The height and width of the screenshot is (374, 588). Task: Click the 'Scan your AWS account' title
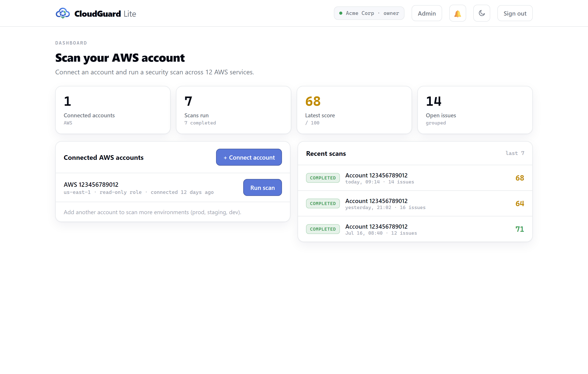point(120,58)
